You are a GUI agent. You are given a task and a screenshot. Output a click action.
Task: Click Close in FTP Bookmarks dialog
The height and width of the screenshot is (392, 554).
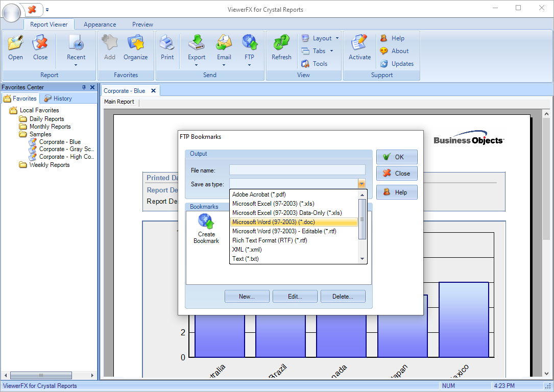[x=397, y=174]
